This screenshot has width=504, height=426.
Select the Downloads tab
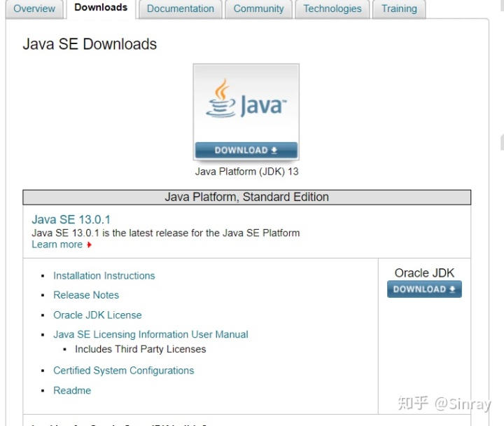pos(101,8)
